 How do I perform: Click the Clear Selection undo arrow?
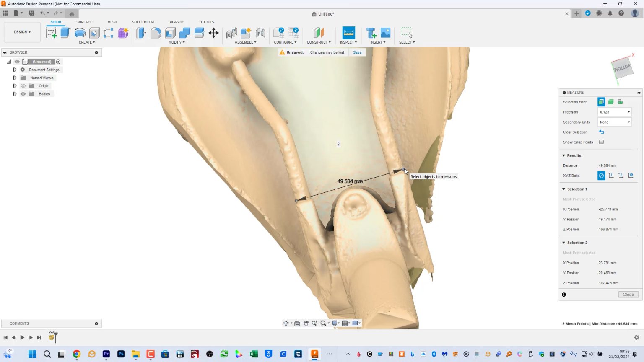click(x=601, y=132)
